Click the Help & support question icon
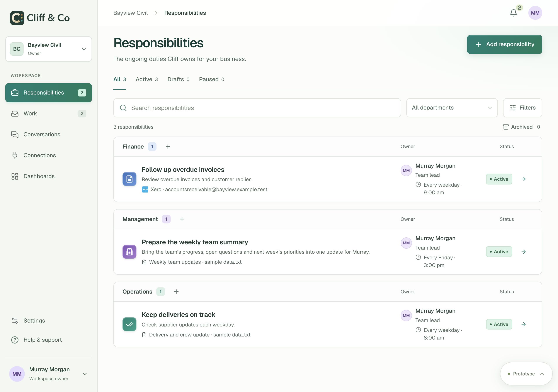Image resolution: width=558 pixels, height=392 pixels. pyautogui.click(x=15, y=340)
